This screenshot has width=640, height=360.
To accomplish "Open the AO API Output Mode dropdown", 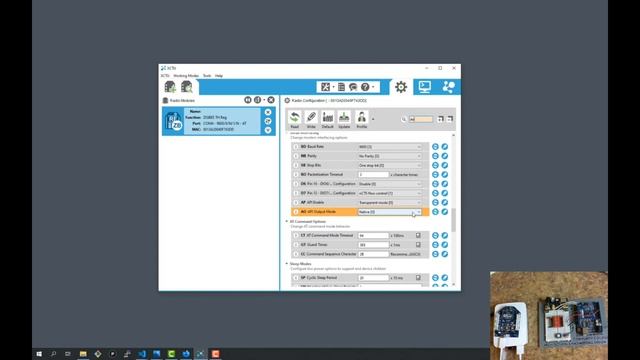I will 390,212.
